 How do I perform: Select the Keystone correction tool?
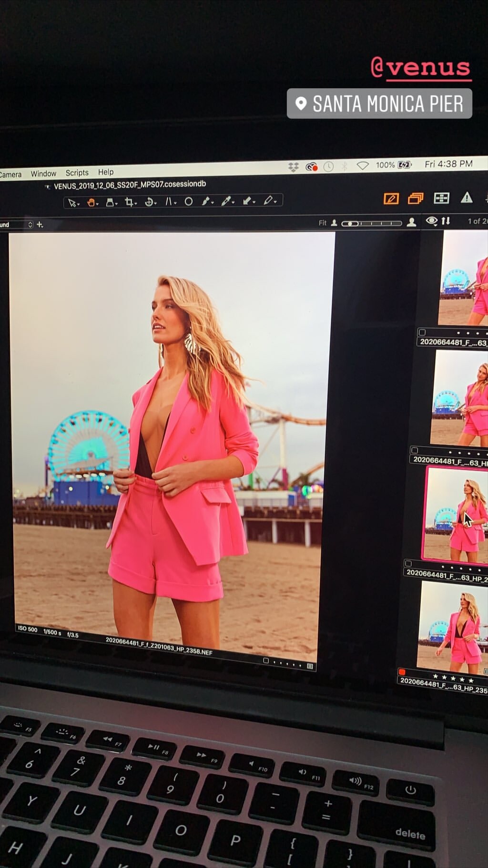point(169,202)
